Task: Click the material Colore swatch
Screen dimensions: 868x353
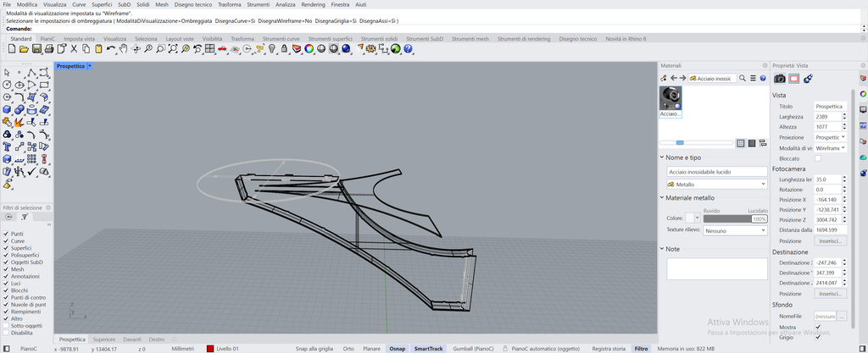Action: click(689, 218)
